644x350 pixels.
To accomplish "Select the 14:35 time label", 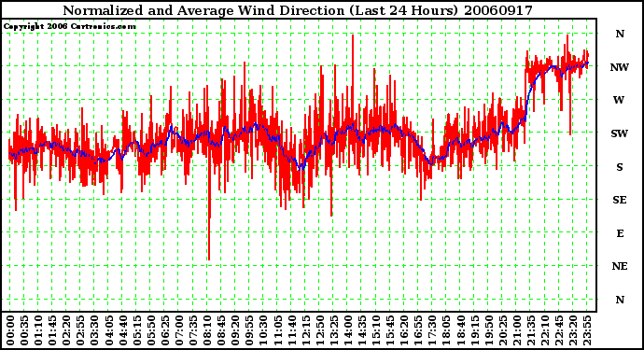I will point(361,330).
